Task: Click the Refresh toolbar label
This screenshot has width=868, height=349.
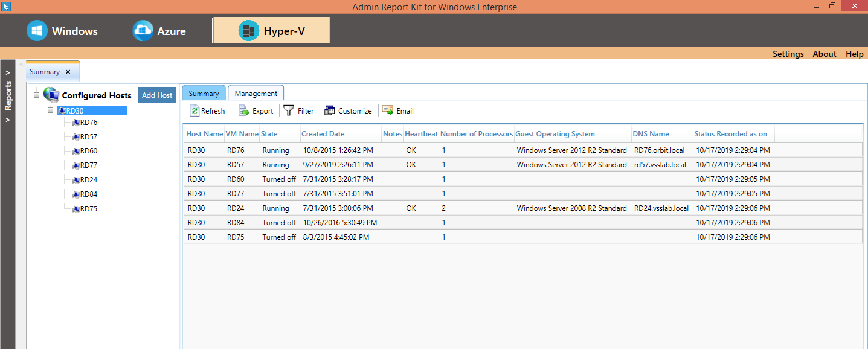Action: tap(213, 111)
